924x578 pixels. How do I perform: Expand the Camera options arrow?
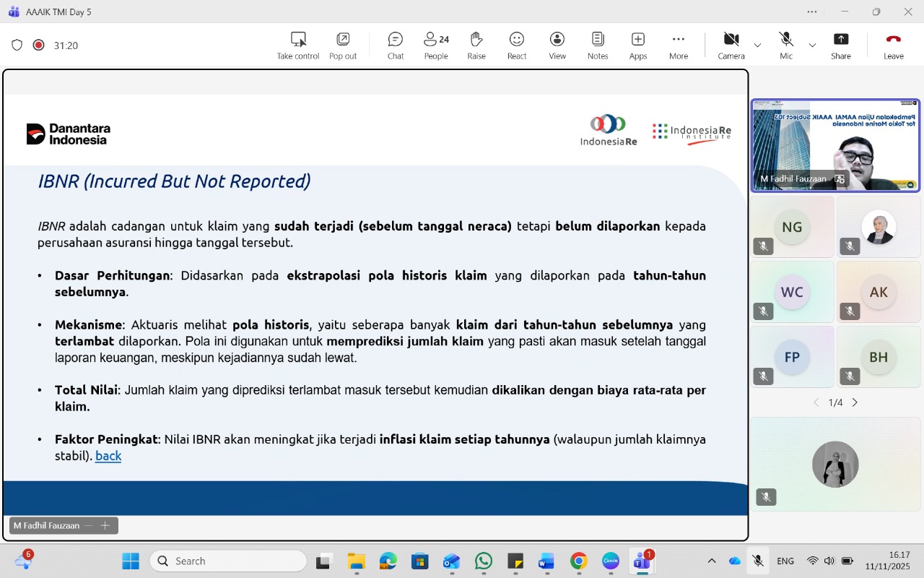point(757,46)
